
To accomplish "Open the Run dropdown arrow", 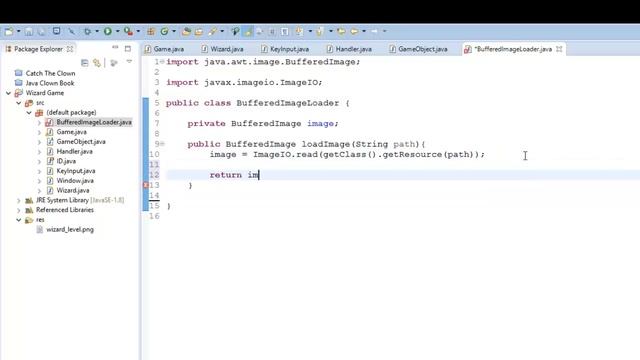I will (117, 31).
